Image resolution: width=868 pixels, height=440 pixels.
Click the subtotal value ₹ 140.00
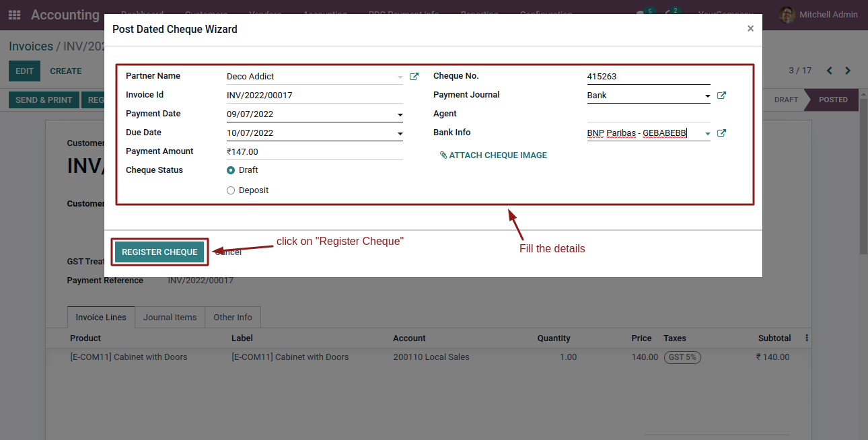pos(772,357)
